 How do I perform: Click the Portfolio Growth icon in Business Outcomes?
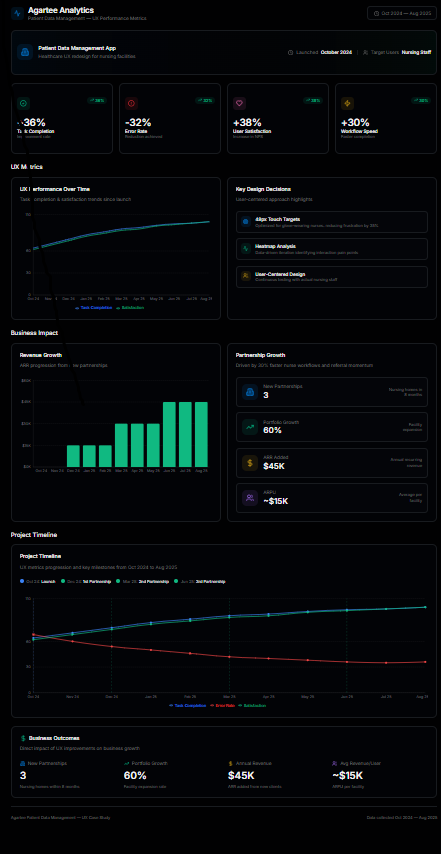coord(127,764)
